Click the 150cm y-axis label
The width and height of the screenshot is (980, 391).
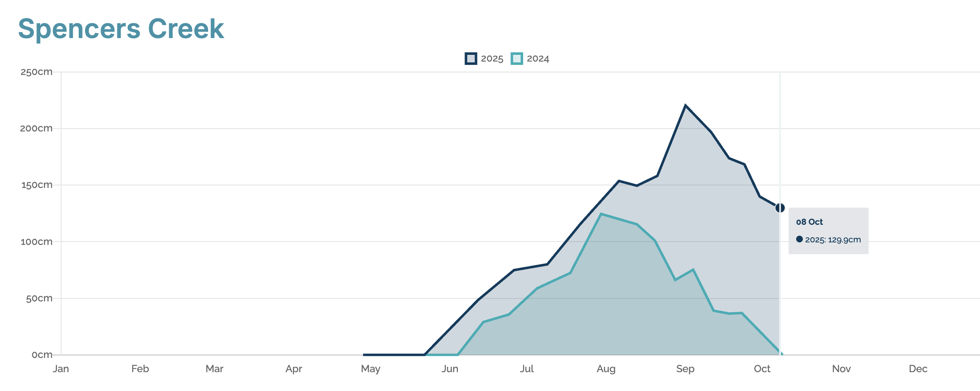click(x=36, y=185)
